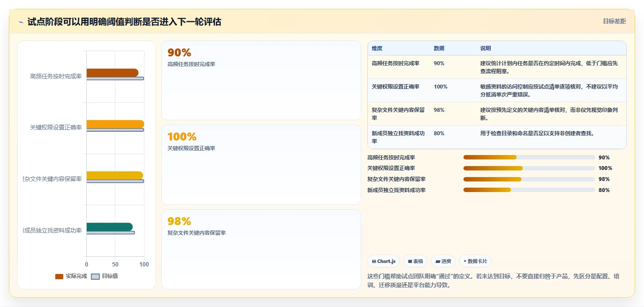
Task: Click the blue icon beside the slide title
Action: click(x=21, y=22)
